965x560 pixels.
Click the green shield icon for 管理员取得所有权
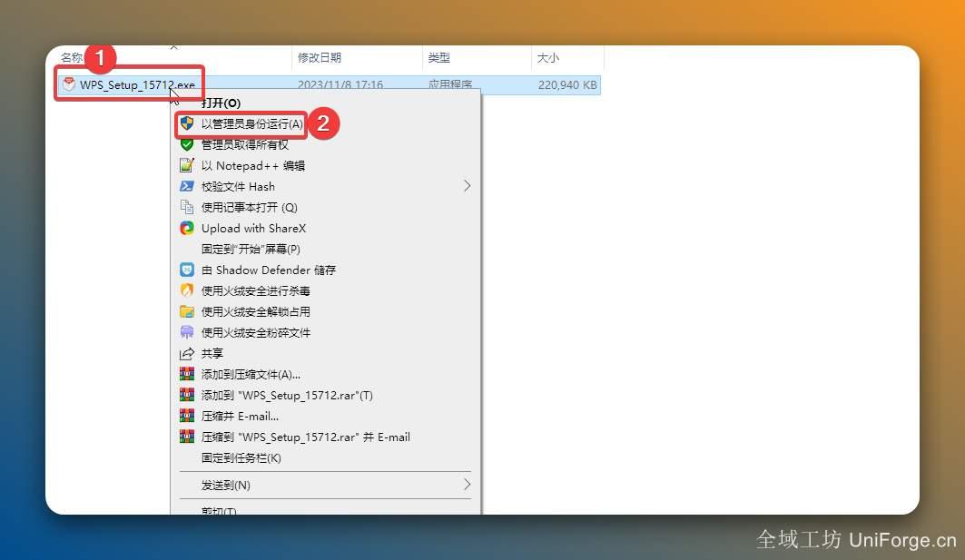(187, 144)
